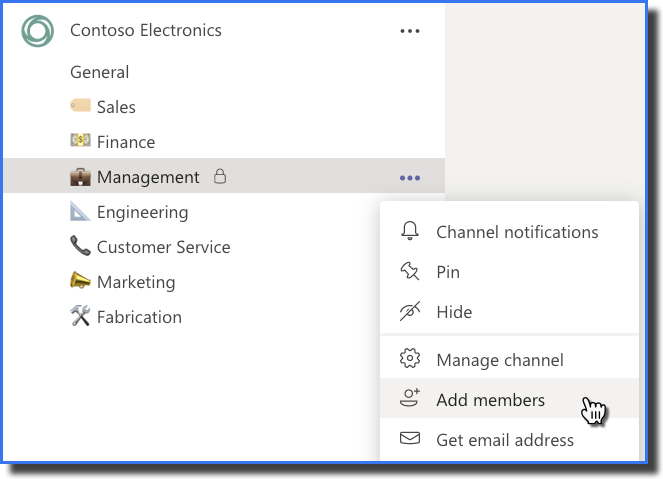
Task: Click the tools icon next to Fabrication
Action: coord(80,315)
